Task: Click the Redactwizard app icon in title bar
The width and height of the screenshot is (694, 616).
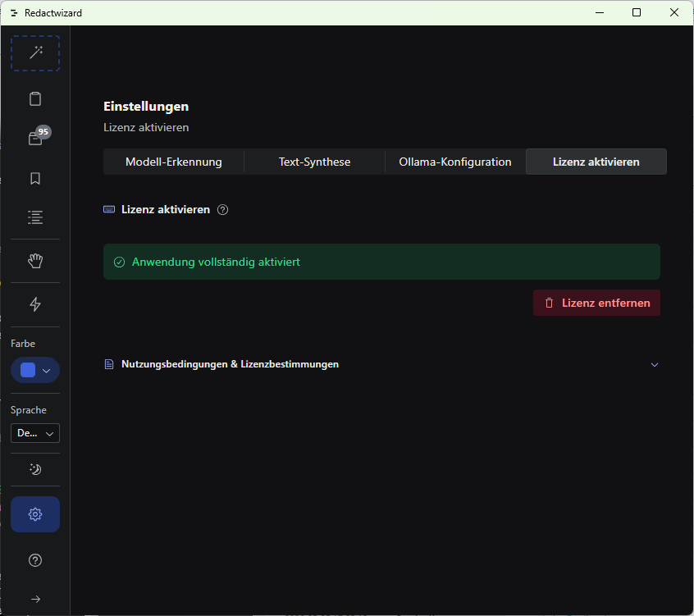Action: pyautogui.click(x=14, y=13)
